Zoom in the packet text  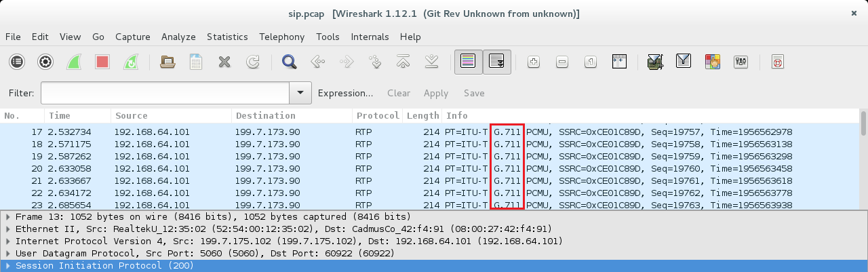tap(534, 62)
